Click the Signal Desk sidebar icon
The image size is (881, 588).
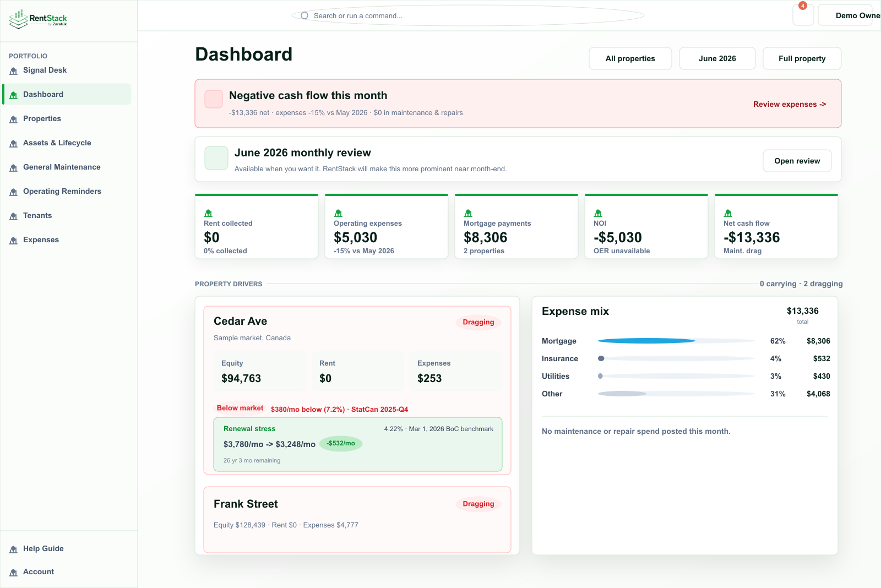click(13, 70)
